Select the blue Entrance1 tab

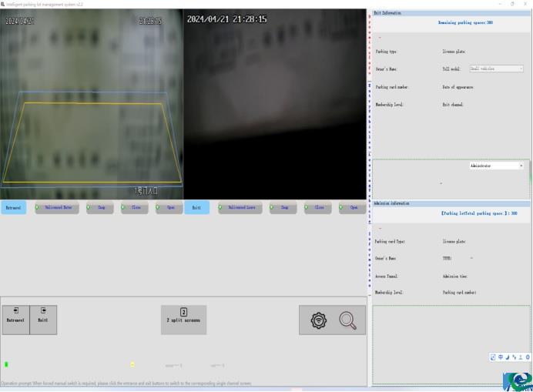pos(14,207)
